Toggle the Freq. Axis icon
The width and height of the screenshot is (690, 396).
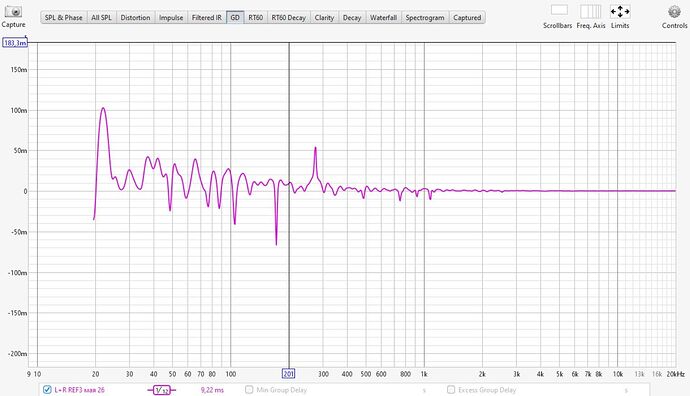coord(591,11)
